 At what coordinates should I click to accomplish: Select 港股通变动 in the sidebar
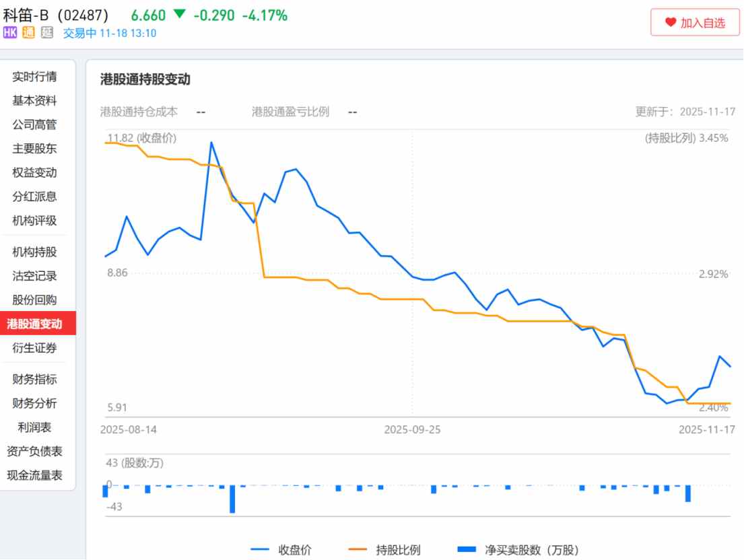pyautogui.click(x=35, y=324)
